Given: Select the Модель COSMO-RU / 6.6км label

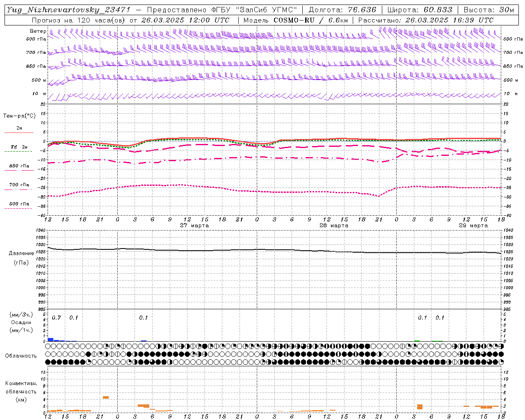Looking at the screenshot, I should pos(295,20).
